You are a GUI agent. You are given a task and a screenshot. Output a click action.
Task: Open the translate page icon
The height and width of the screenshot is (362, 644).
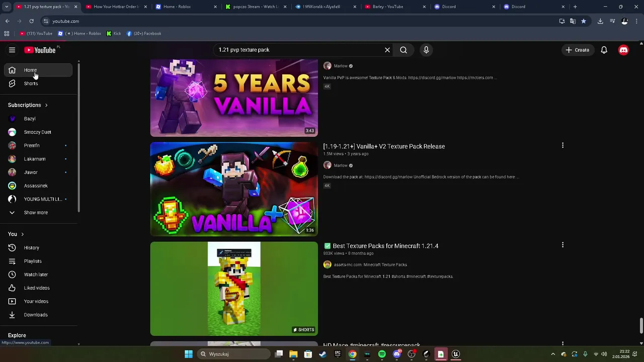click(573, 21)
